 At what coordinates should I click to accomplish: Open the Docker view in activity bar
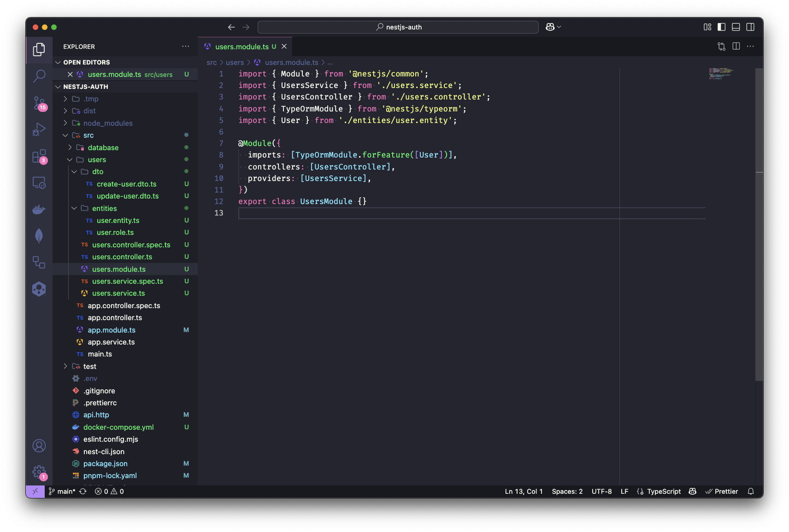(39, 210)
